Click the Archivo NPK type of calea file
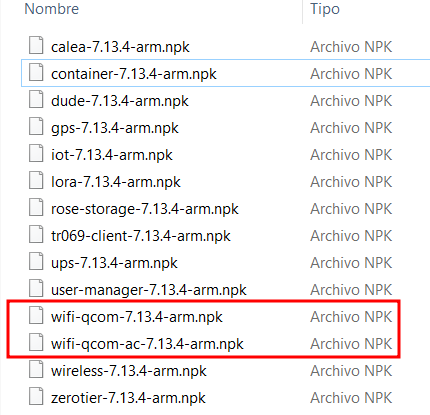The image size is (430, 415). 351,47
